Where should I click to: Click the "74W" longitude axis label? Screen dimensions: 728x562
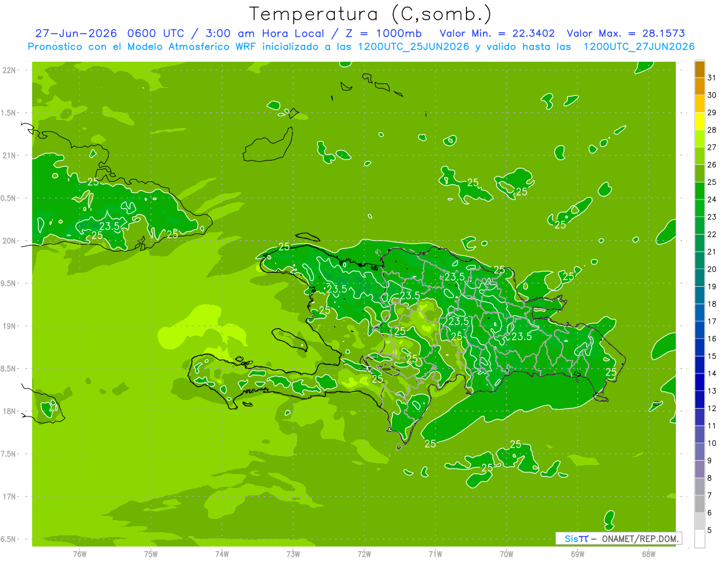point(222,554)
